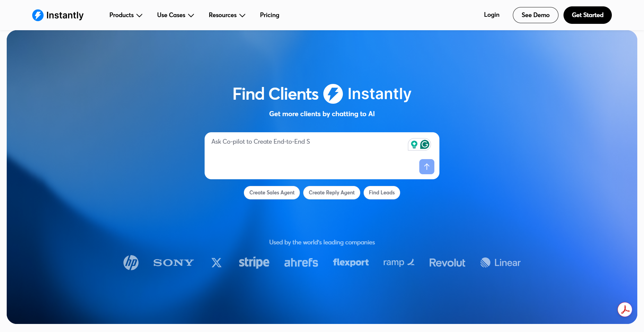
Task: Expand the Use Cases dropdown menu
Action: (175, 15)
